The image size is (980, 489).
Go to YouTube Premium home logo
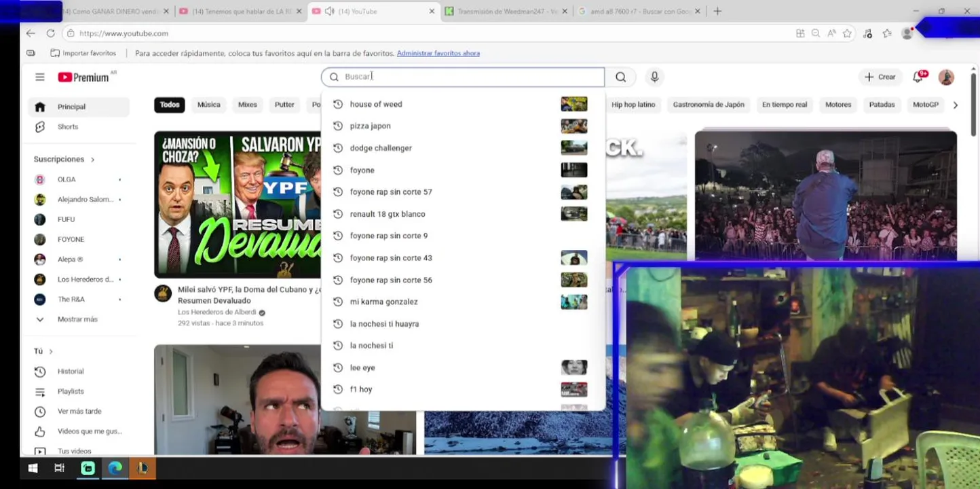click(x=83, y=77)
